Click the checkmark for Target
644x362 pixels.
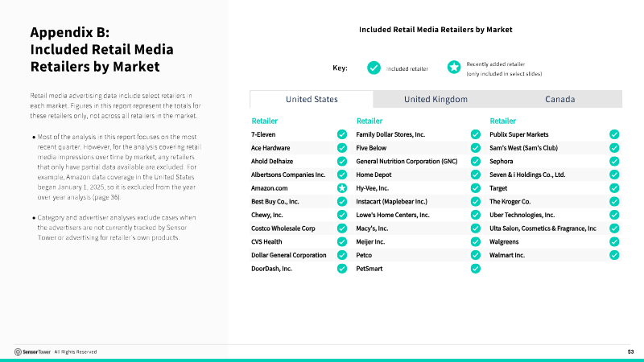(614, 188)
